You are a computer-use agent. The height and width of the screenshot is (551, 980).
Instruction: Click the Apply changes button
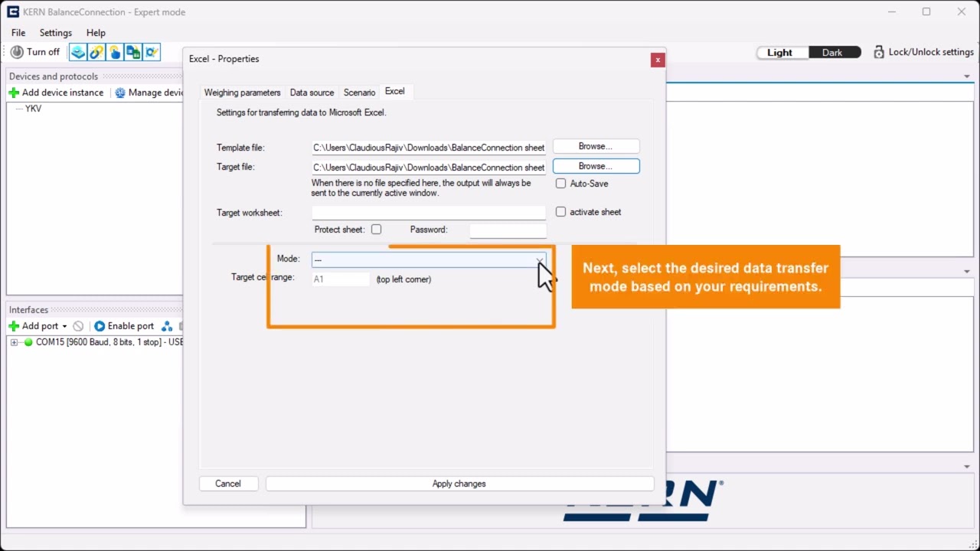[459, 484]
